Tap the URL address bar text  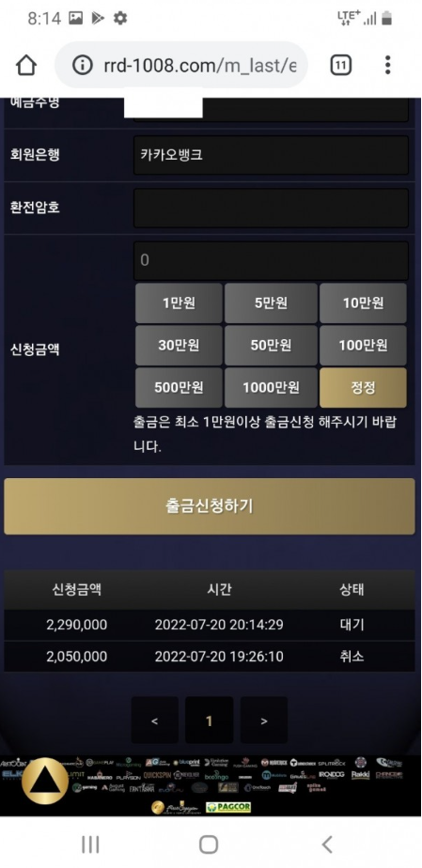(x=200, y=66)
